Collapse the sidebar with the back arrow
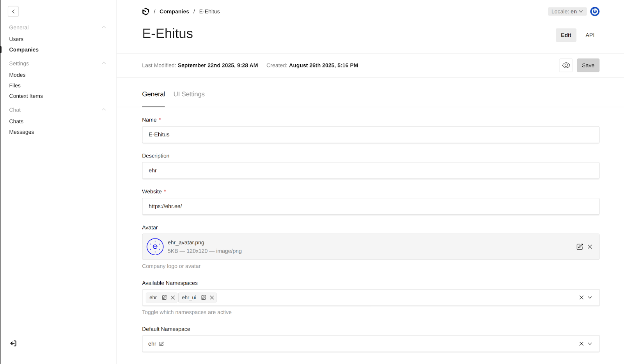This screenshot has width=624, height=364. [x=13, y=11]
